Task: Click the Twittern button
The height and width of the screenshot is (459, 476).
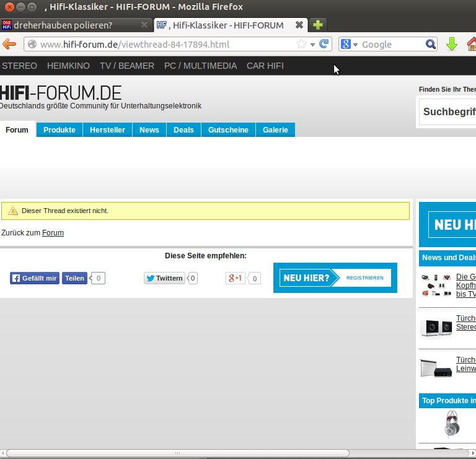Action: click(164, 278)
